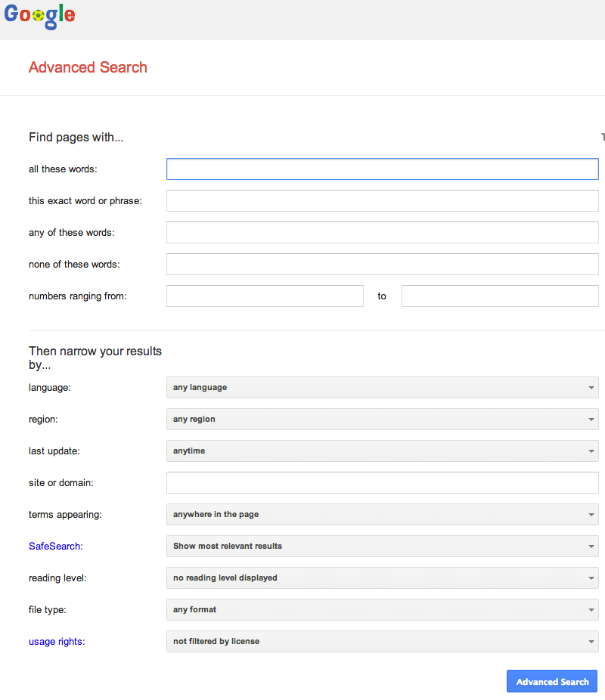
Task: Click the blue Advanced Search button
Action: [552, 681]
